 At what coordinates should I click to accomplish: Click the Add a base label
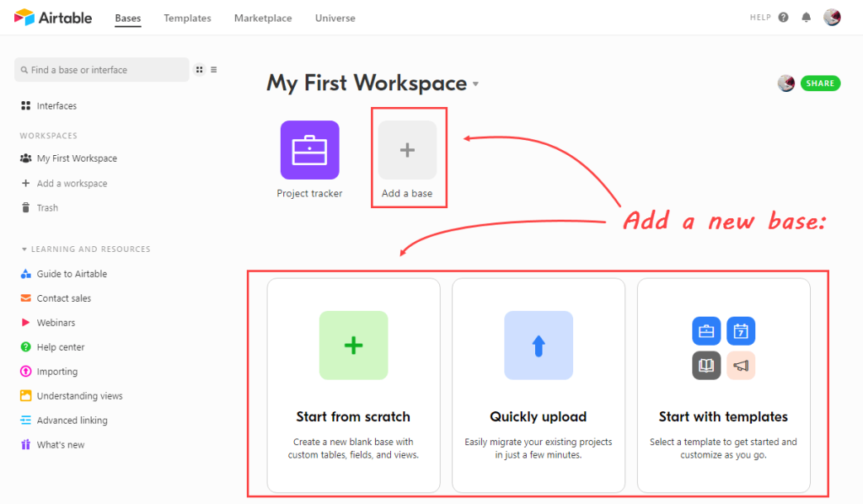407,193
